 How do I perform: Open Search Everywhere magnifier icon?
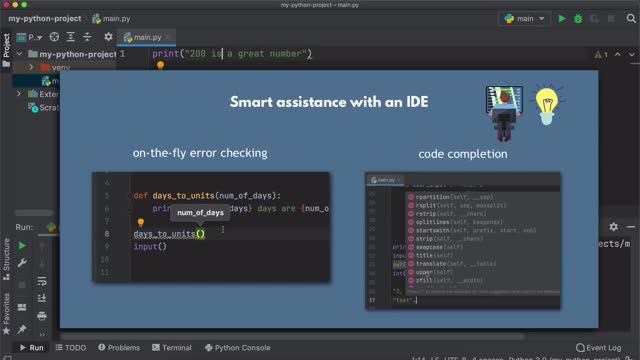tap(631, 19)
